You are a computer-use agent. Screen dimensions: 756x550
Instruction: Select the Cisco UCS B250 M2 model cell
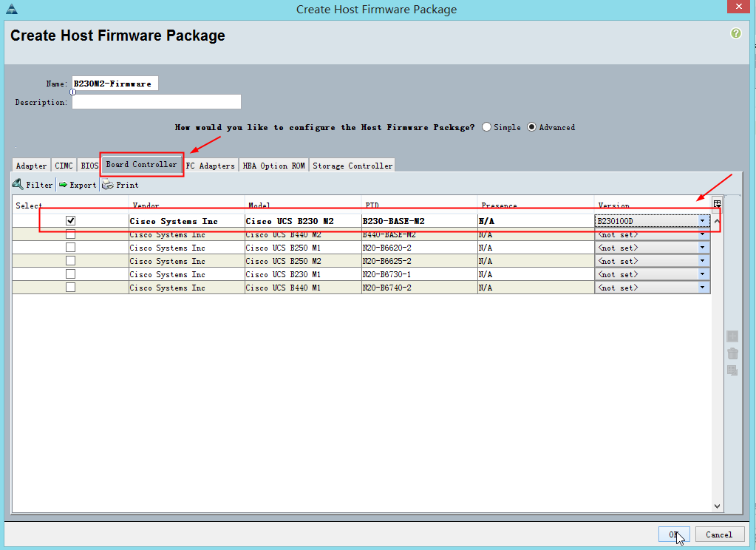tap(303, 260)
